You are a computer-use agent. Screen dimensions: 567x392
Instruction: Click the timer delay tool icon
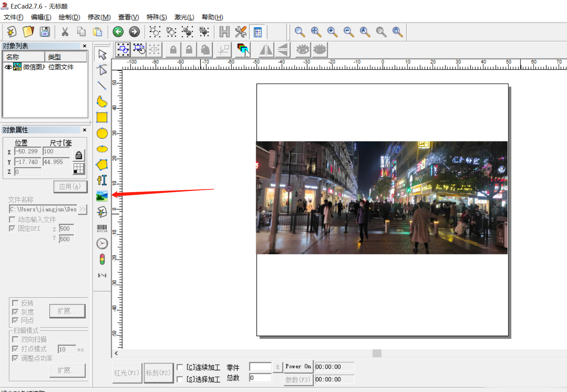tap(102, 244)
